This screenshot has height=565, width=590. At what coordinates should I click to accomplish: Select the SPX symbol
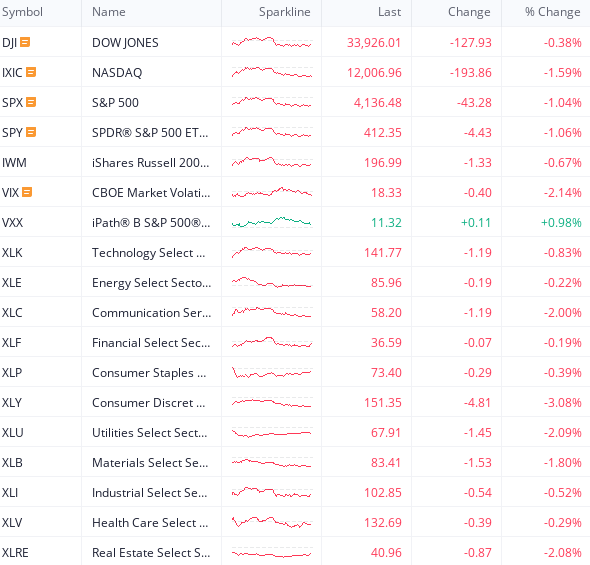click(12, 102)
